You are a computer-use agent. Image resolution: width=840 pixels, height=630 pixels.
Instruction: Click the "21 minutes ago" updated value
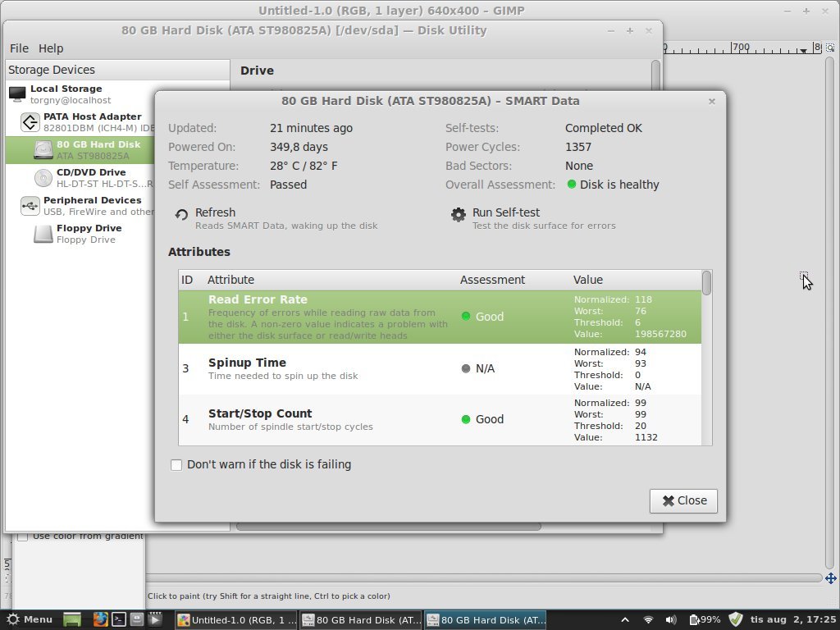pos(311,129)
